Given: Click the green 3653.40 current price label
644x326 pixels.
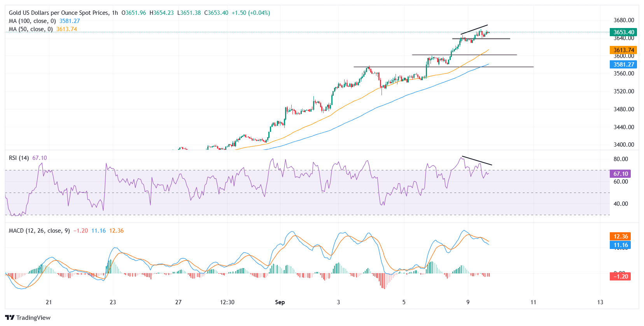Looking at the screenshot, I should [623, 32].
